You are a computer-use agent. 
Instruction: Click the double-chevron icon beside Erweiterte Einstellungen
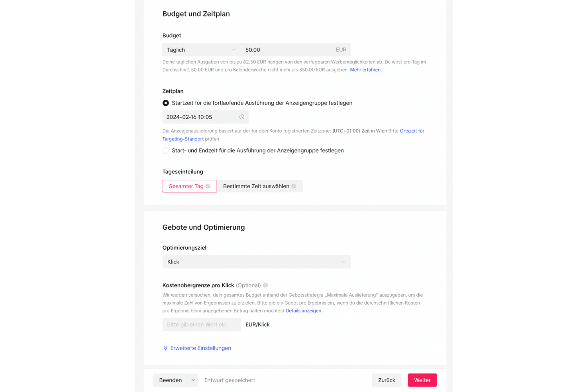pyautogui.click(x=165, y=348)
